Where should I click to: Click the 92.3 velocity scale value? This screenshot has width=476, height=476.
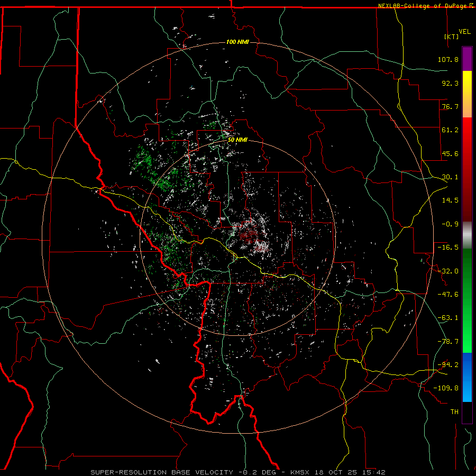[x=450, y=83]
